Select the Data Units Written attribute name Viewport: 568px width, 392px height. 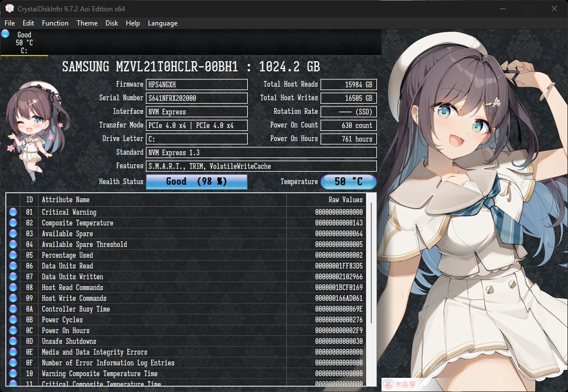pos(72,277)
